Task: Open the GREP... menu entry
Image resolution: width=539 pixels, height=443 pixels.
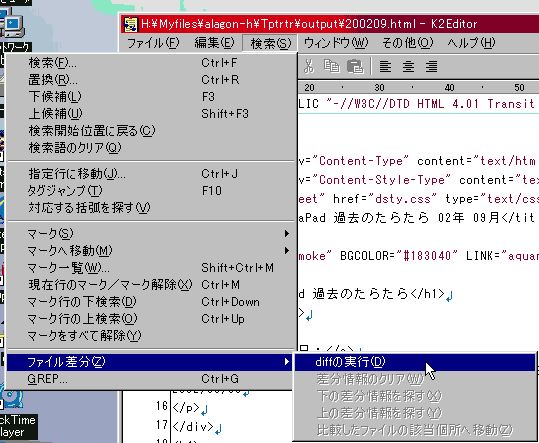Action: click(x=150, y=379)
